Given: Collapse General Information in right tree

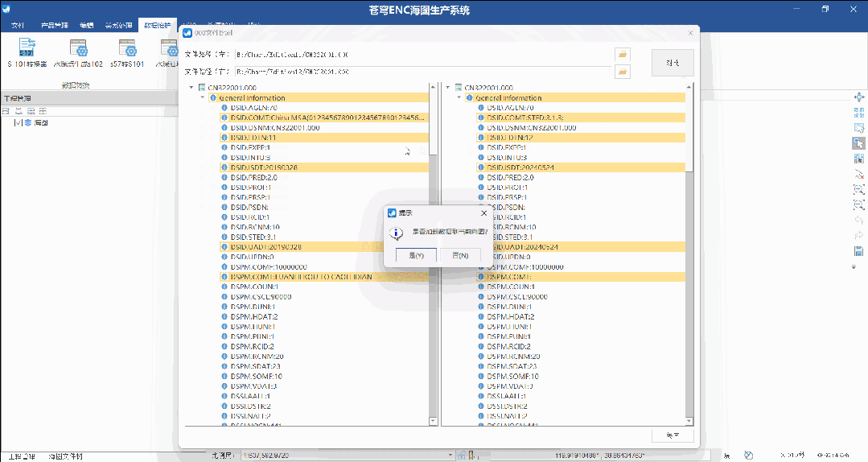Looking at the screenshot, I should 459,97.
